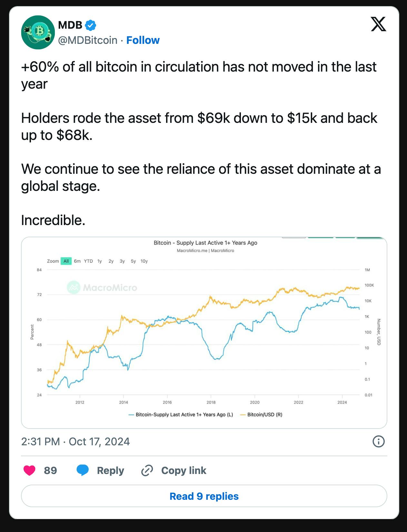This screenshot has height=532, width=407.
Task: Switch chart to the 6m range
Action: point(77,261)
